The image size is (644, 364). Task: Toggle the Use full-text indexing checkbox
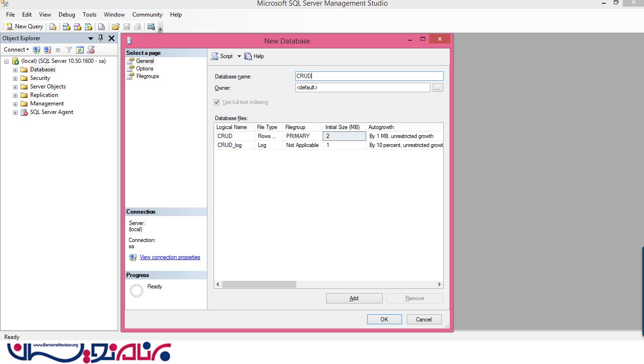217,102
